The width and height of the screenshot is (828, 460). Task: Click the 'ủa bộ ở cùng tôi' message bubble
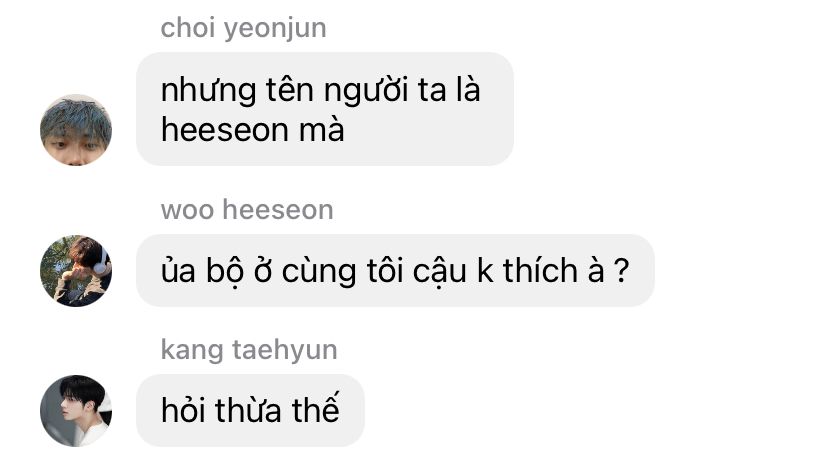point(395,270)
